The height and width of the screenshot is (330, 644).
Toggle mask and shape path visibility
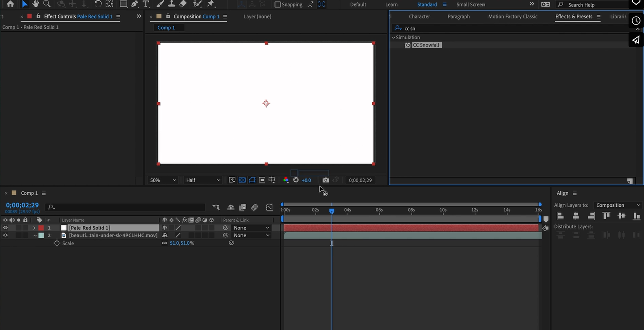tap(252, 180)
